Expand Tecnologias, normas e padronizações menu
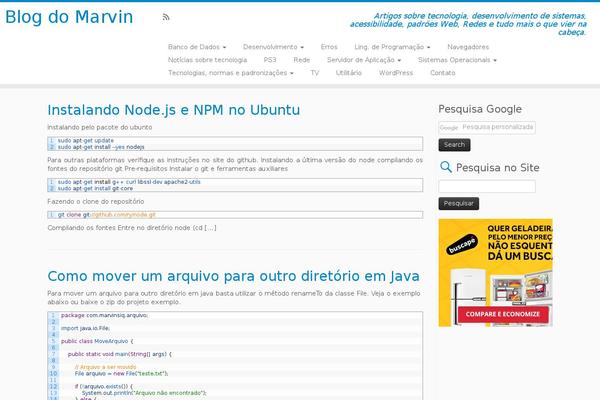 [x=231, y=73]
